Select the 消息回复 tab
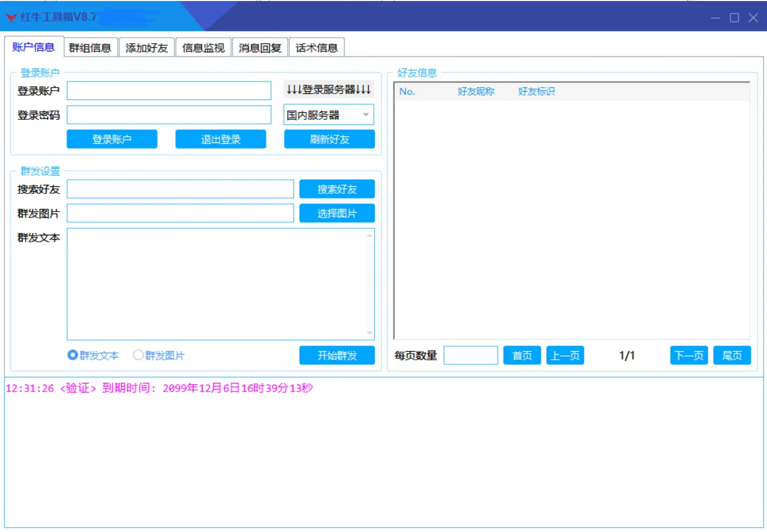The width and height of the screenshot is (767, 532). (x=260, y=48)
